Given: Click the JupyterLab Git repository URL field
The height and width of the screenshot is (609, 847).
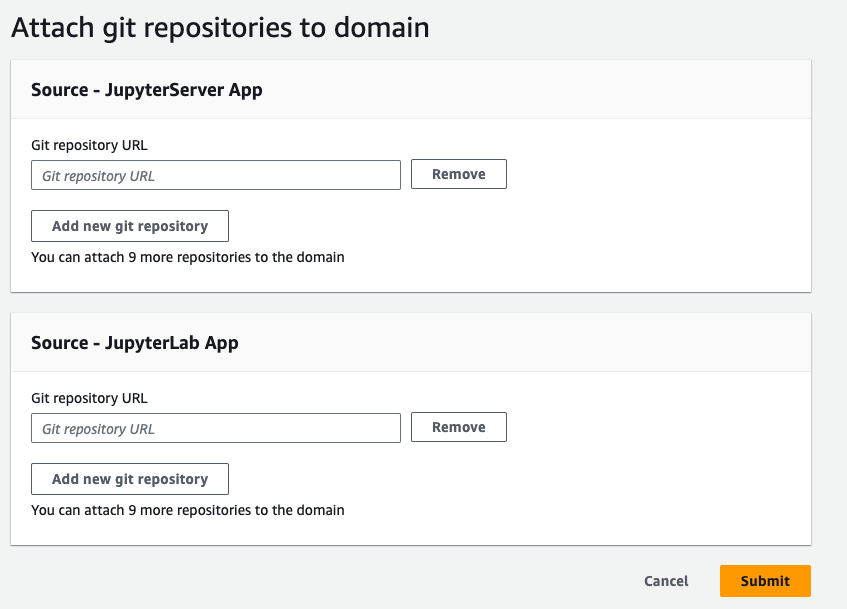Looking at the screenshot, I should [x=216, y=428].
